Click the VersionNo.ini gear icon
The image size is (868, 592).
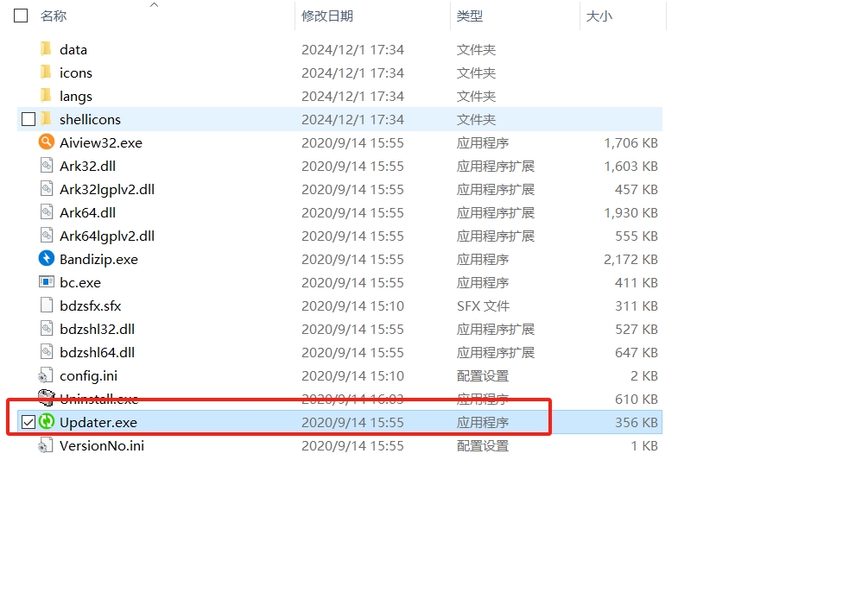click(x=46, y=444)
